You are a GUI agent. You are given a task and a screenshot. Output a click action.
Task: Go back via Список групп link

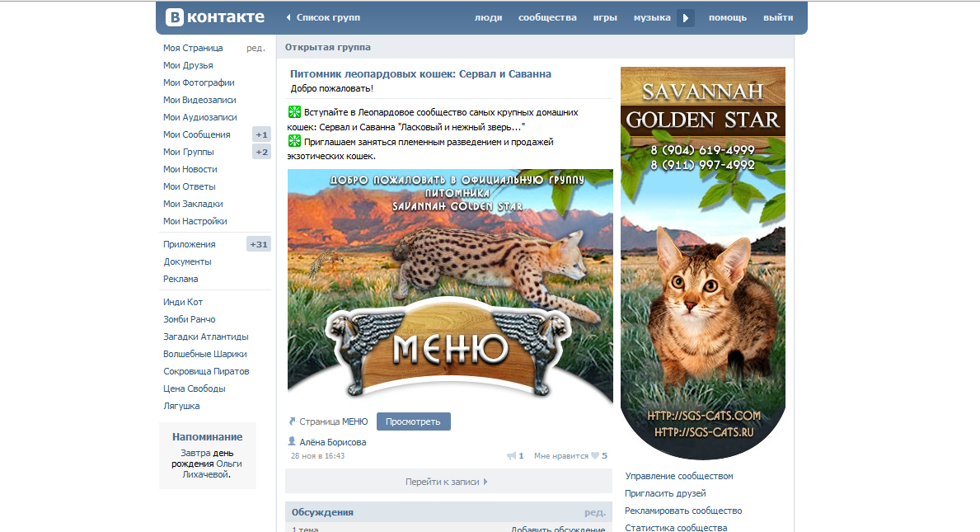tap(323, 17)
